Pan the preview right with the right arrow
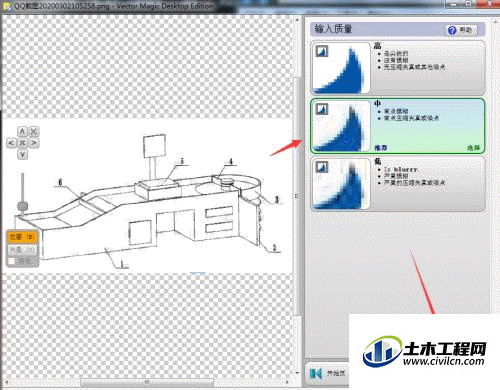 (x=34, y=143)
